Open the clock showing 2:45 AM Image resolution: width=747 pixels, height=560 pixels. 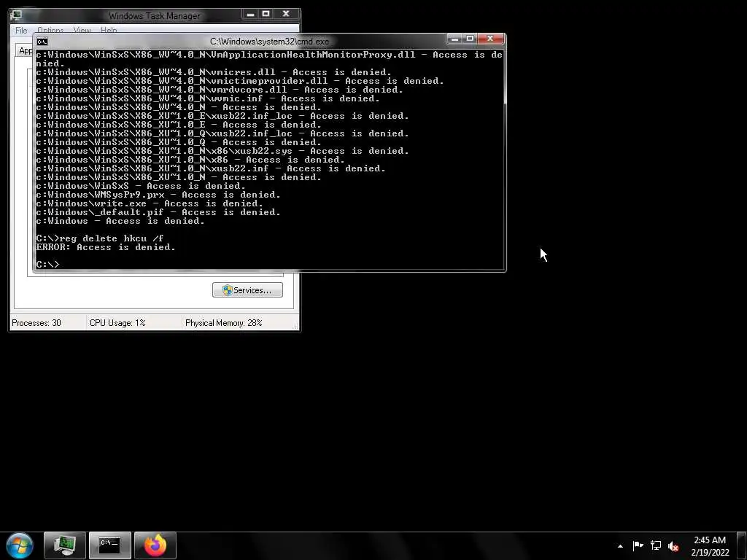(710, 546)
